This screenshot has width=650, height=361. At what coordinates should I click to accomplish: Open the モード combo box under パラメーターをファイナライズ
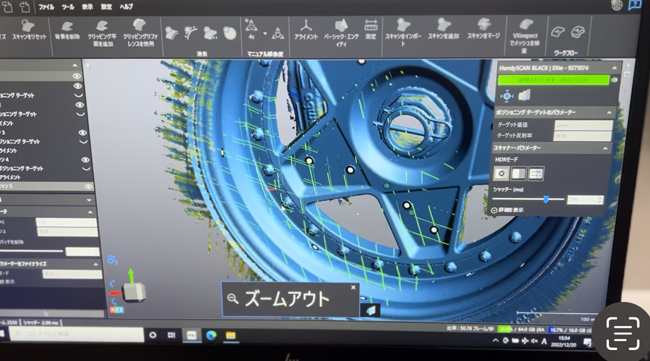[x=72, y=274]
